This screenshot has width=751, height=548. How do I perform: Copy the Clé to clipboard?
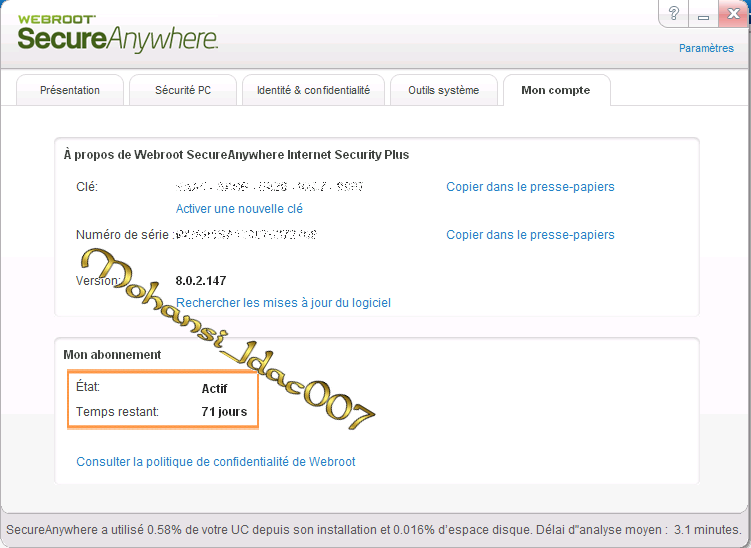tap(530, 187)
